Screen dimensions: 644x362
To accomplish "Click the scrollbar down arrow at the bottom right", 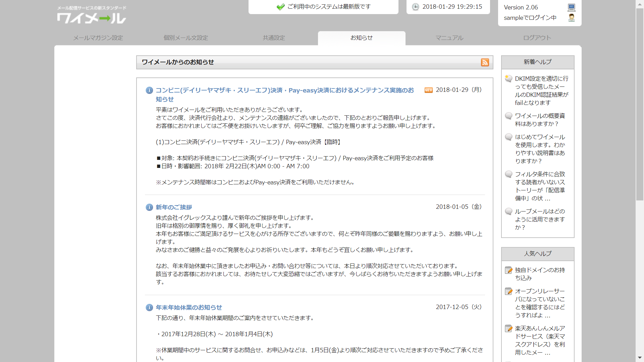I will [640, 358].
